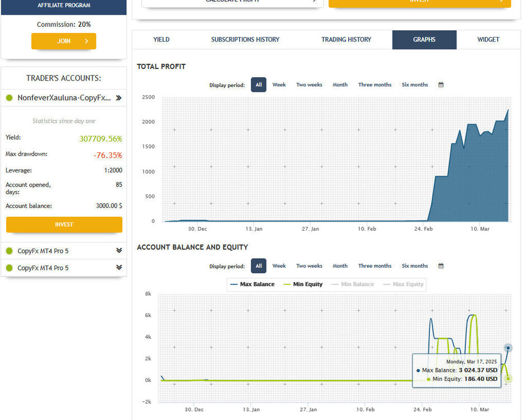Click account opened days value 85

click(x=119, y=185)
